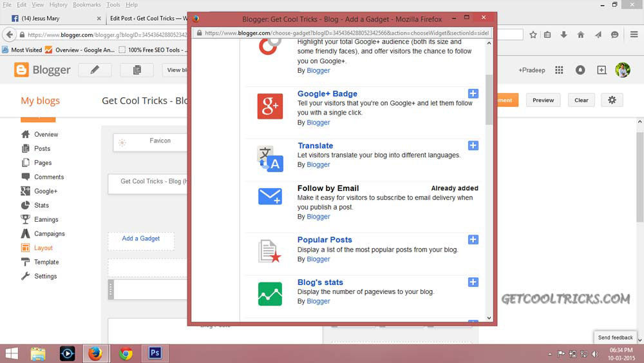Open the Firefox Tools menu
This screenshot has width=644, height=363.
coord(113,5)
